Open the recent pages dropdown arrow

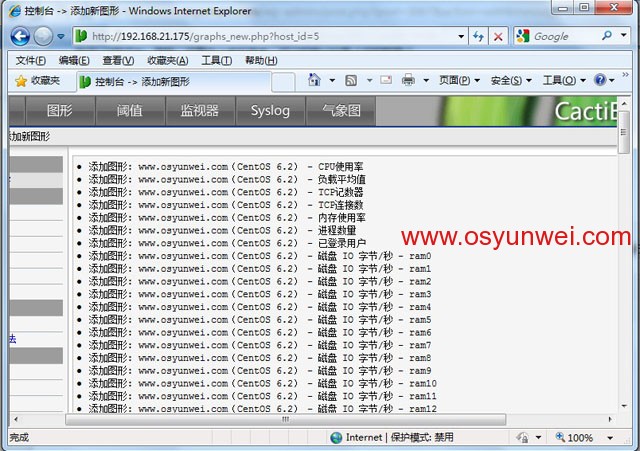(x=61, y=36)
